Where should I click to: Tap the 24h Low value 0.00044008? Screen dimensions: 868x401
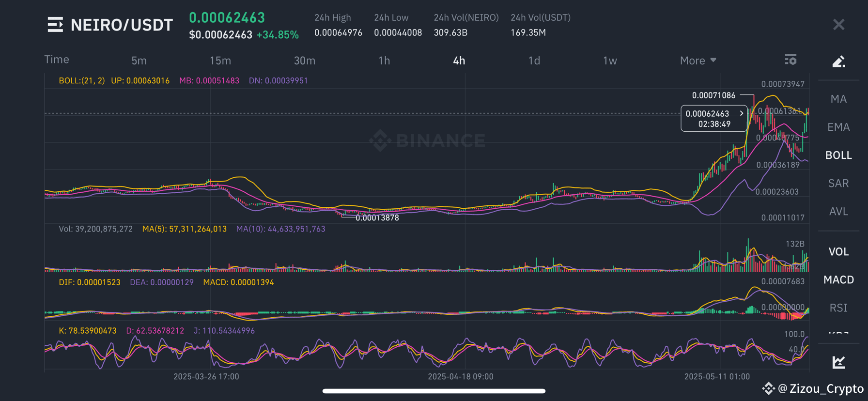398,32
